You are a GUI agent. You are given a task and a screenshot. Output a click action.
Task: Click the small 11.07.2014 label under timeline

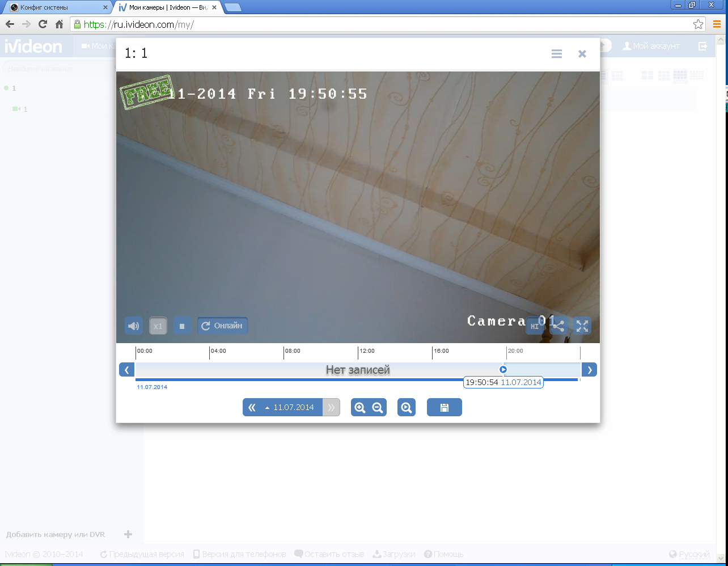coord(152,387)
